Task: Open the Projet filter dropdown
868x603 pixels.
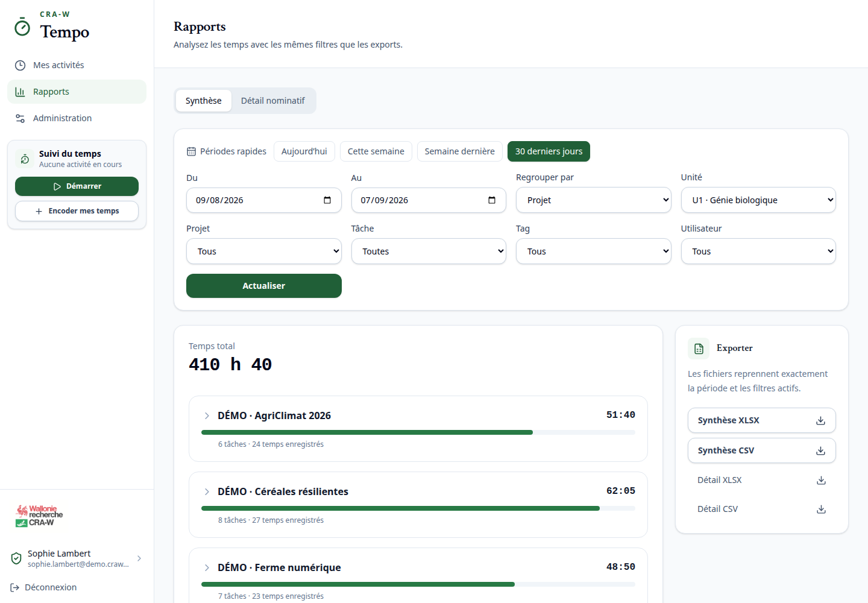Action: pos(264,251)
